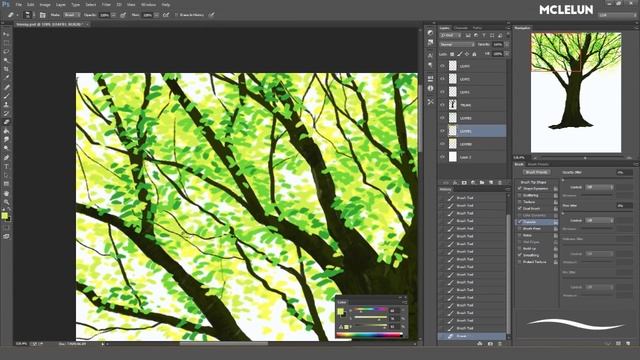Open the Info panel icon in dock
The height and width of the screenshot is (360, 640).
430,88
